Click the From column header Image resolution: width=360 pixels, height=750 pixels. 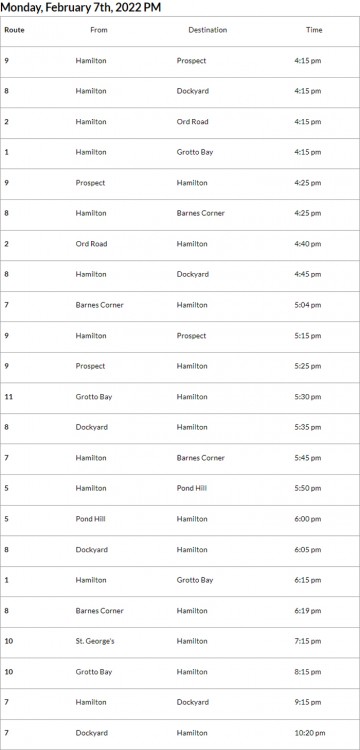click(x=99, y=30)
